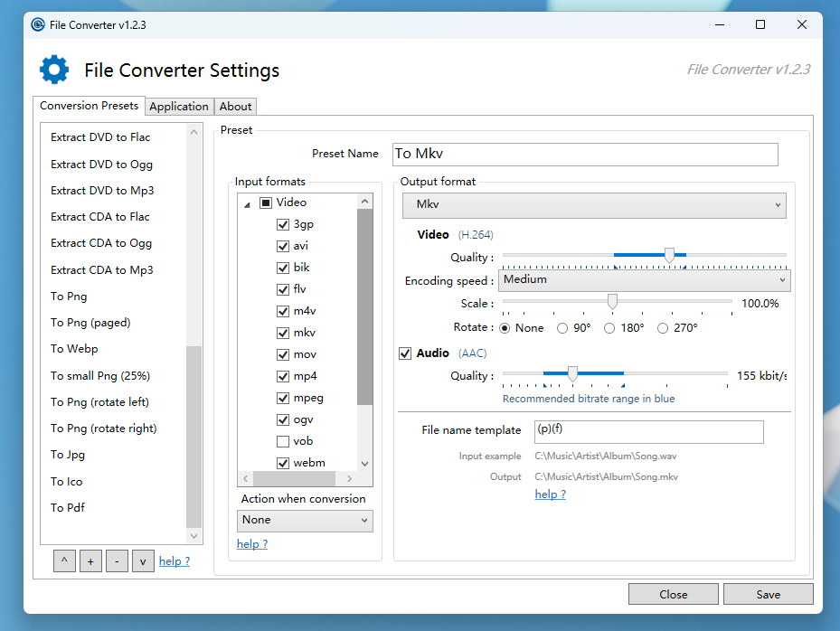Viewport: 840px width, 631px height.
Task: Open the About tab
Action: click(x=235, y=106)
